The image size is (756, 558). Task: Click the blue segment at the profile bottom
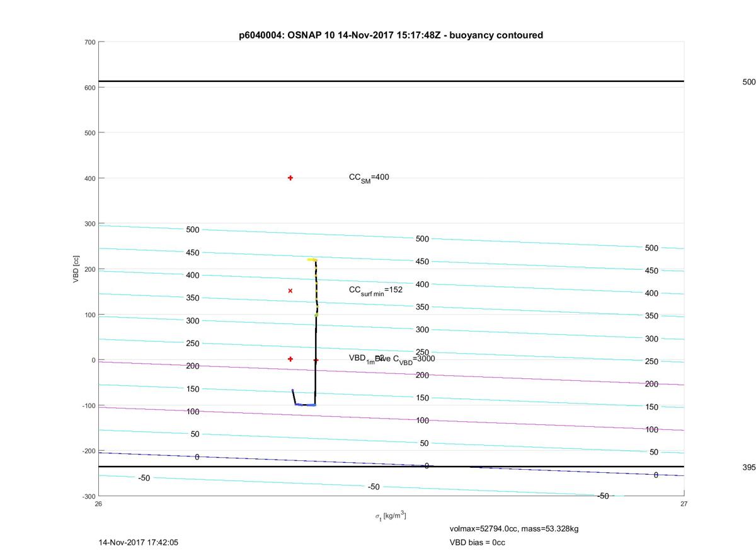[306, 405]
